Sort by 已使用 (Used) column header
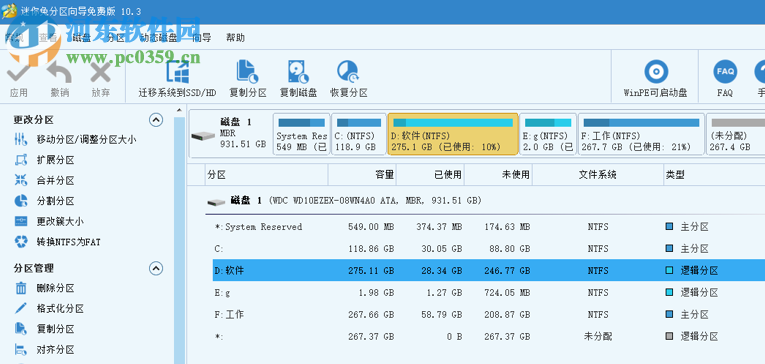Viewport: 765px width, 364px height. point(430,175)
